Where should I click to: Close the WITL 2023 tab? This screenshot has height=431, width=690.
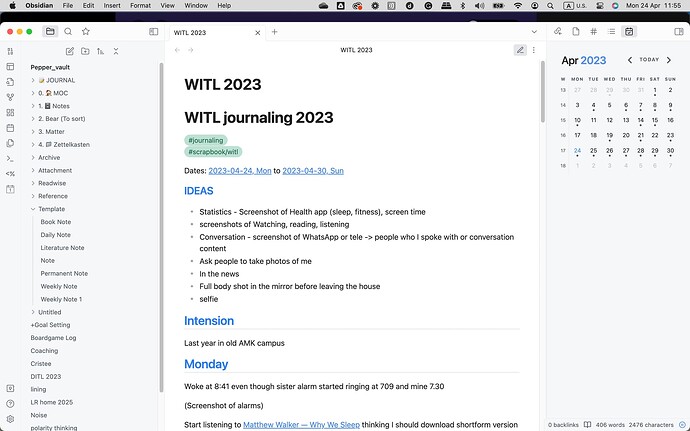coord(258,33)
